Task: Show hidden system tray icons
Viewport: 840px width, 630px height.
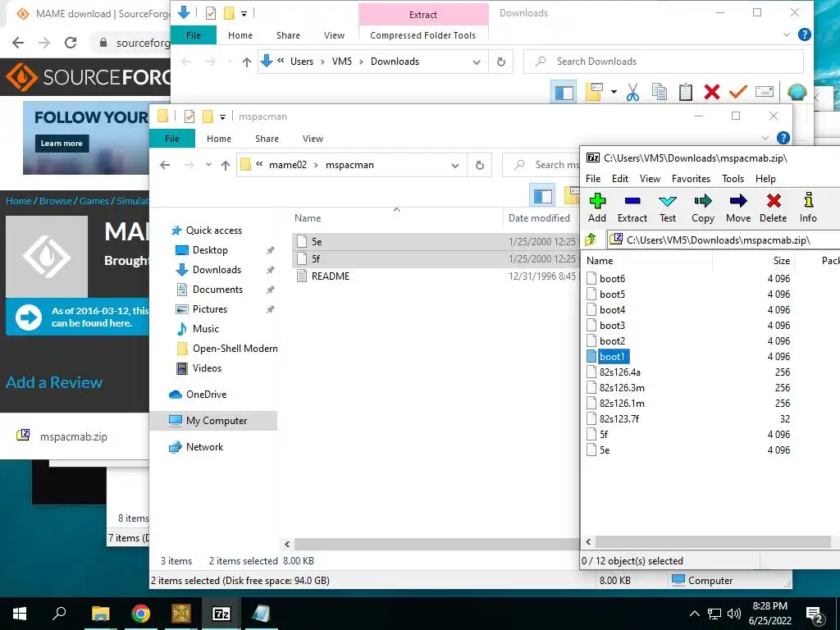Action: pos(694,614)
